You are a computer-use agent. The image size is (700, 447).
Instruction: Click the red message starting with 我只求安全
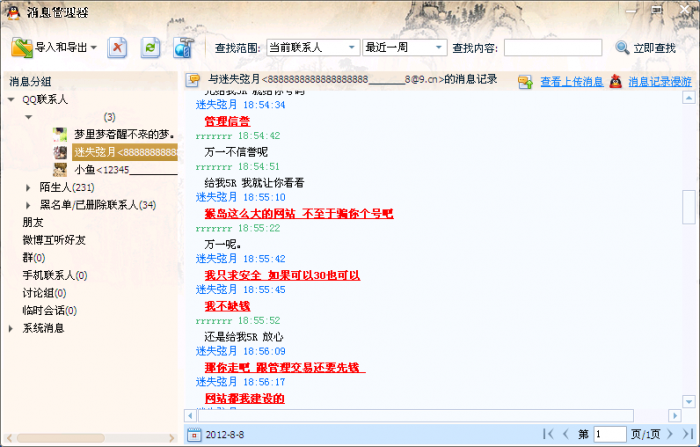tap(282, 275)
